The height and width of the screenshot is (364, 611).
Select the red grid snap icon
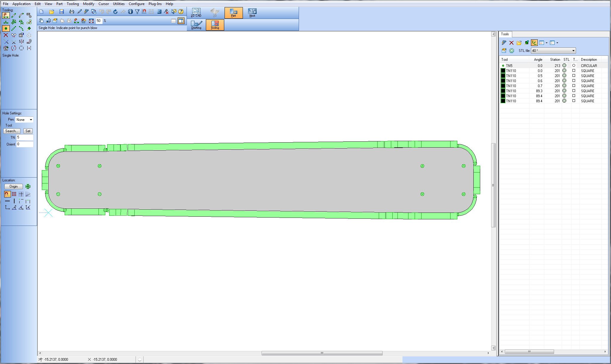pyautogui.click(x=14, y=194)
